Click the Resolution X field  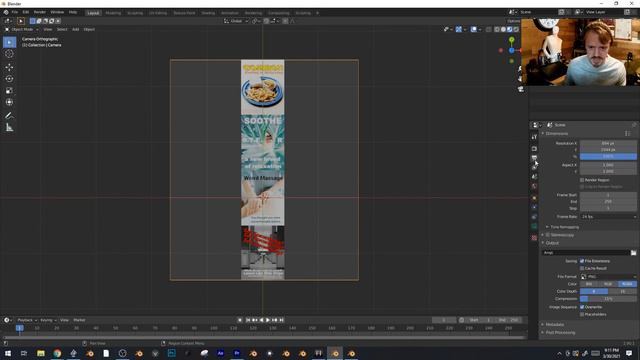click(x=608, y=144)
